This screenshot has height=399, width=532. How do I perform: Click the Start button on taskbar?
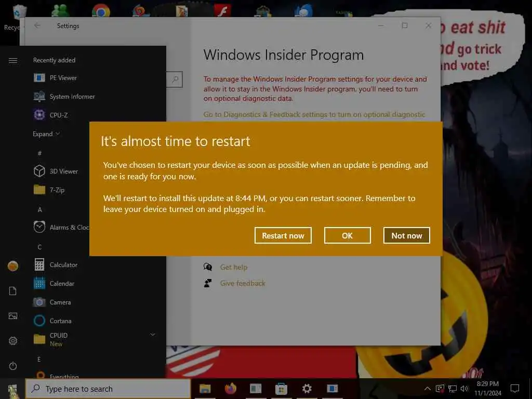tap(12, 390)
